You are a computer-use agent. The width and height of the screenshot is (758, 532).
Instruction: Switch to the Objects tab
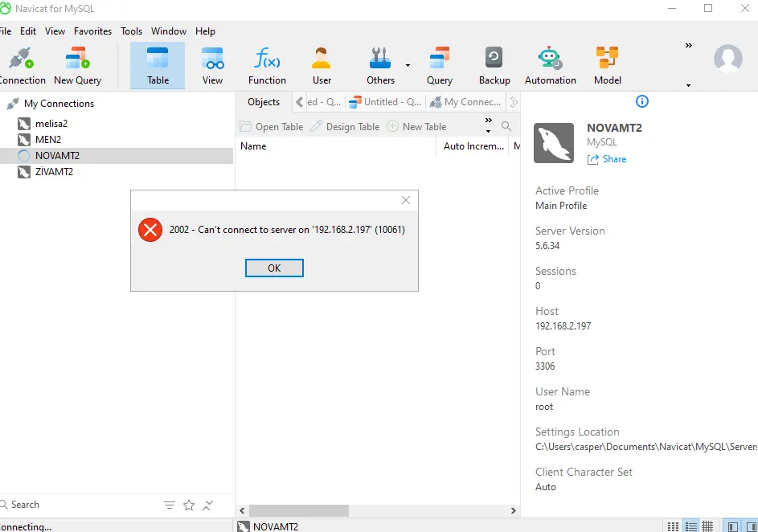coord(264,102)
